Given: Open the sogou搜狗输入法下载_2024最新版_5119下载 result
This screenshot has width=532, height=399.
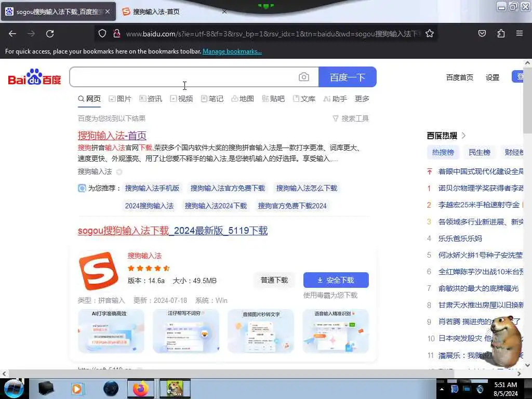Looking at the screenshot, I should (172, 231).
